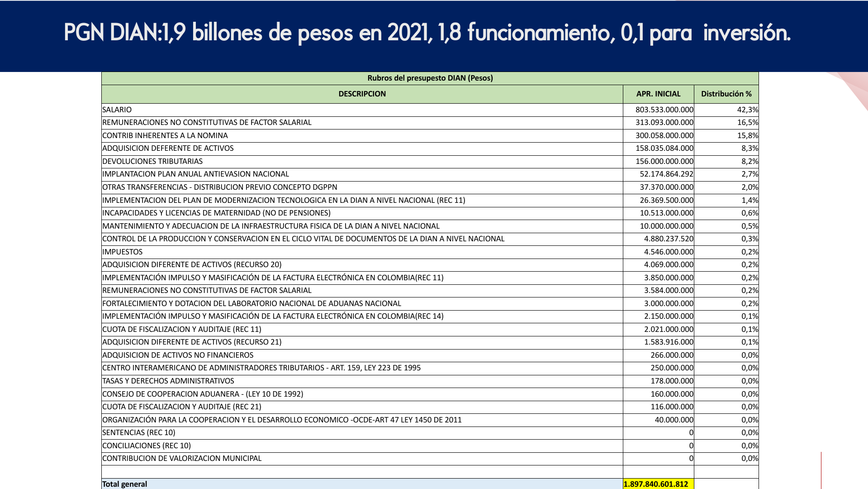Click the value 10.000.000.000
This screenshot has height=489, width=868.
[666, 226]
